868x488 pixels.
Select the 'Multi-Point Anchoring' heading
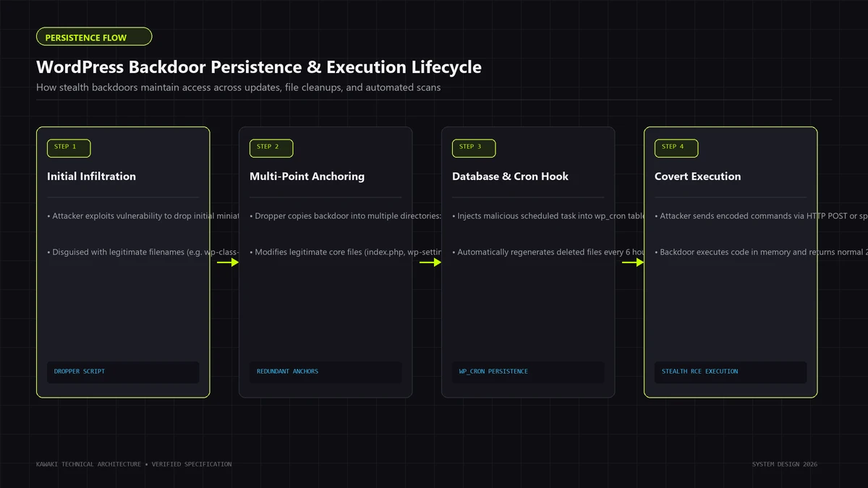(307, 176)
